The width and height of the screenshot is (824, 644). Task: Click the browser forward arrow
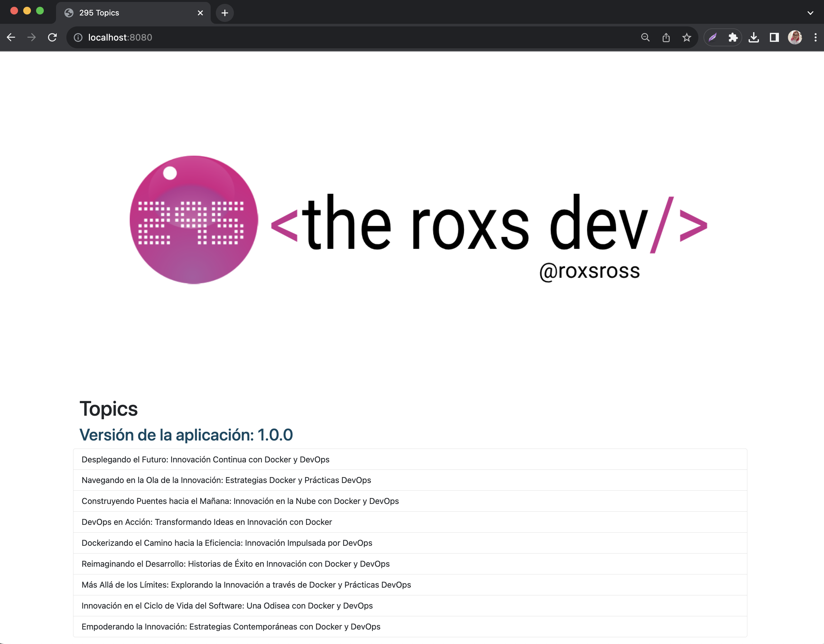tap(32, 37)
